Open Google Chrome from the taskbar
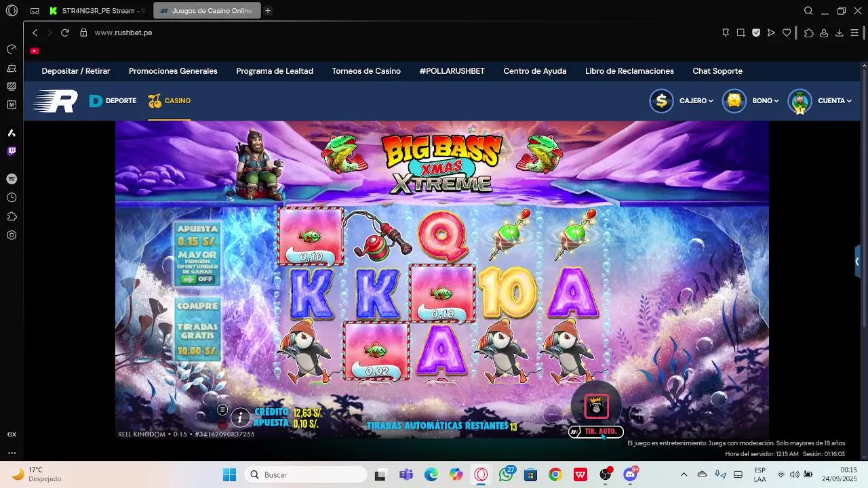The image size is (868, 488). [x=555, y=474]
